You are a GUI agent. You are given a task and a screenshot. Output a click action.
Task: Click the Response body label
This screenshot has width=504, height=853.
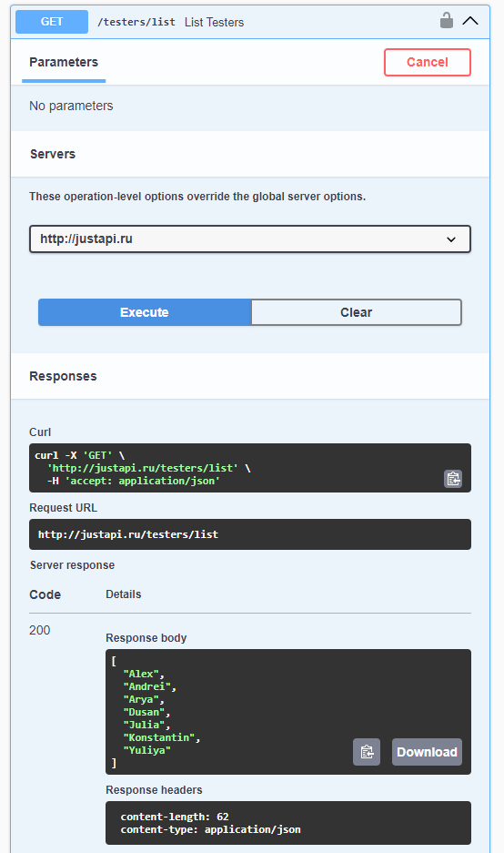(146, 637)
